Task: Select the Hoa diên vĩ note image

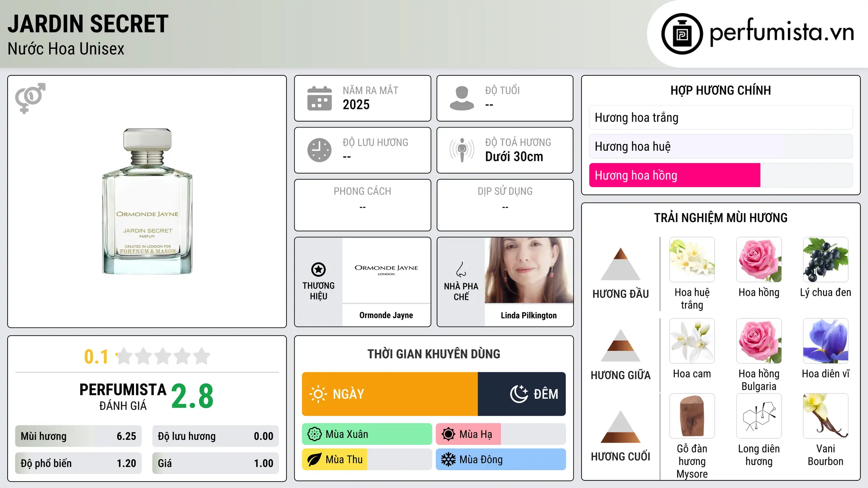Action: pos(826,341)
